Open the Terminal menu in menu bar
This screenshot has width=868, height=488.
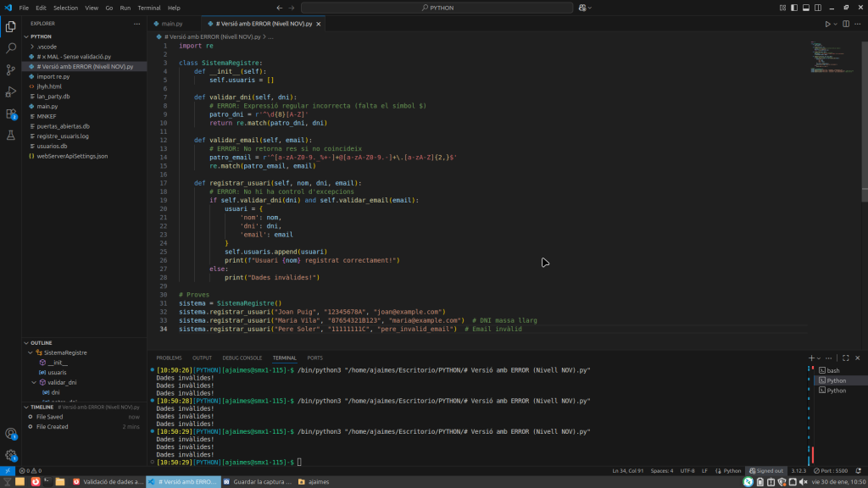pos(148,8)
